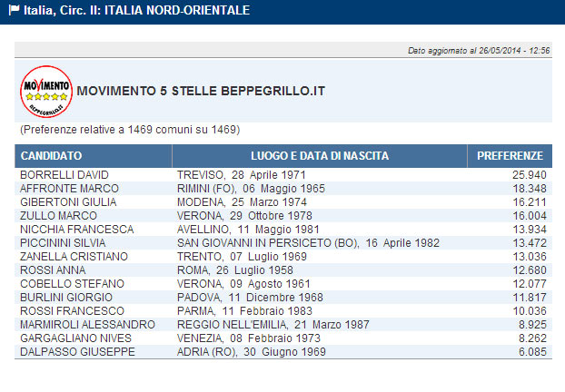This screenshot has height=392, width=565.
Task: Click the Movimento 5 Stelle logo
Action: (45, 91)
